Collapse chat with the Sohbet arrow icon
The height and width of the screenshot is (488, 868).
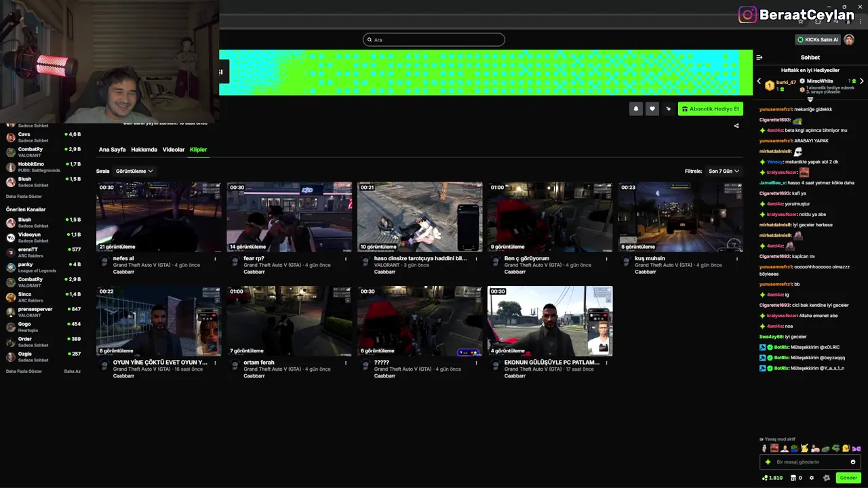(759, 58)
